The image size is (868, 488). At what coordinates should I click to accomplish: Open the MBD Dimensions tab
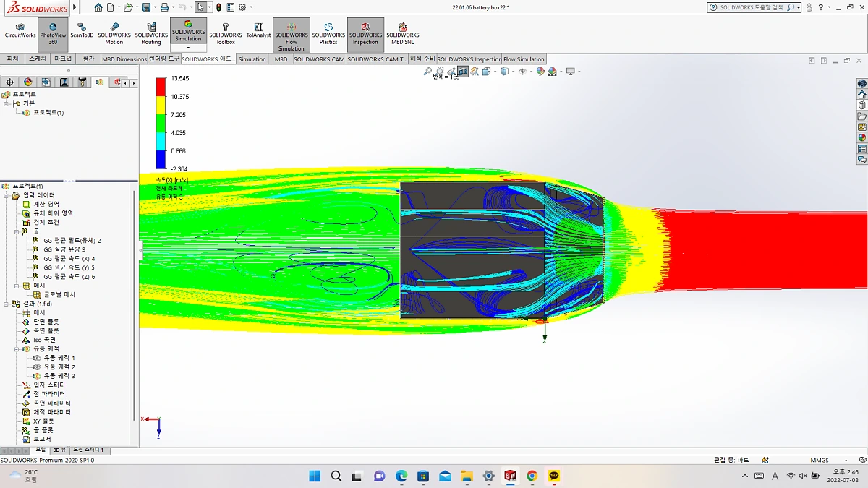tap(124, 59)
